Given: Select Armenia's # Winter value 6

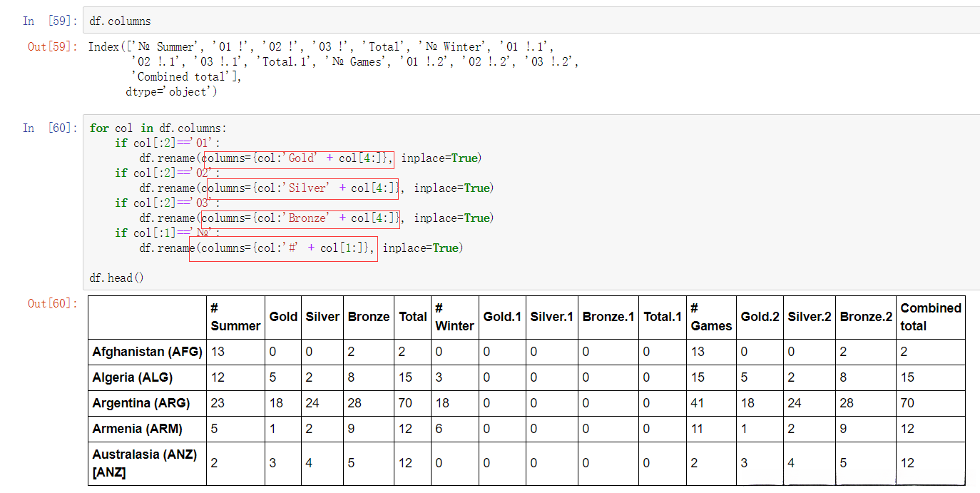Looking at the screenshot, I should click(x=439, y=429).
